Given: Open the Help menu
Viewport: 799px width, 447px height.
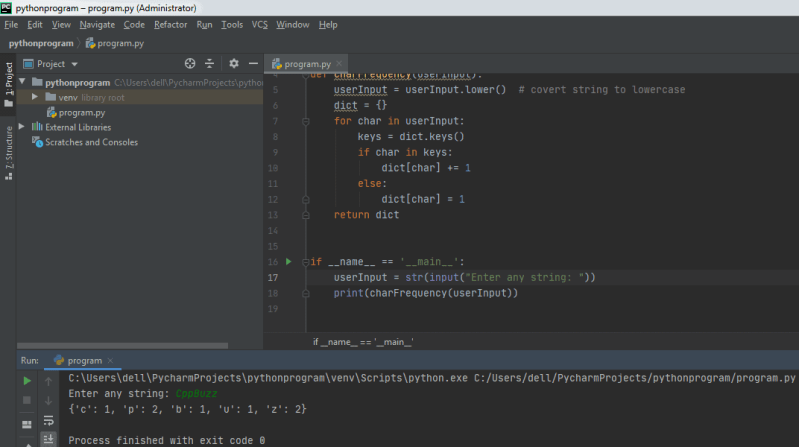Looking at the screenshot, I should pos(328,24).
